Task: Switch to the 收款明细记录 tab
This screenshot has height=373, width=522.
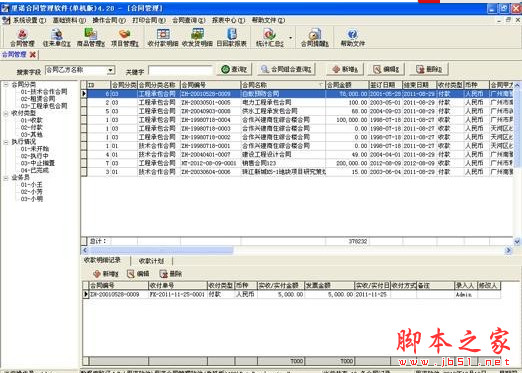Action: point(102,260)
